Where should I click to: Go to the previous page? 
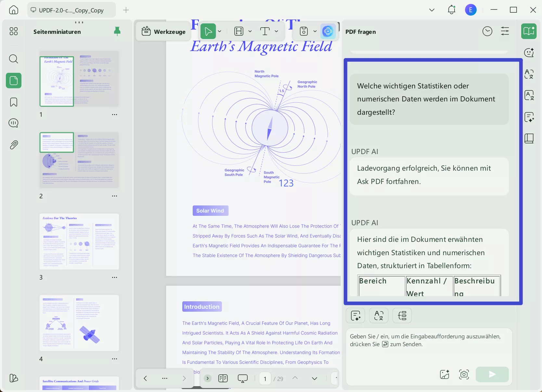pos(295,378)
